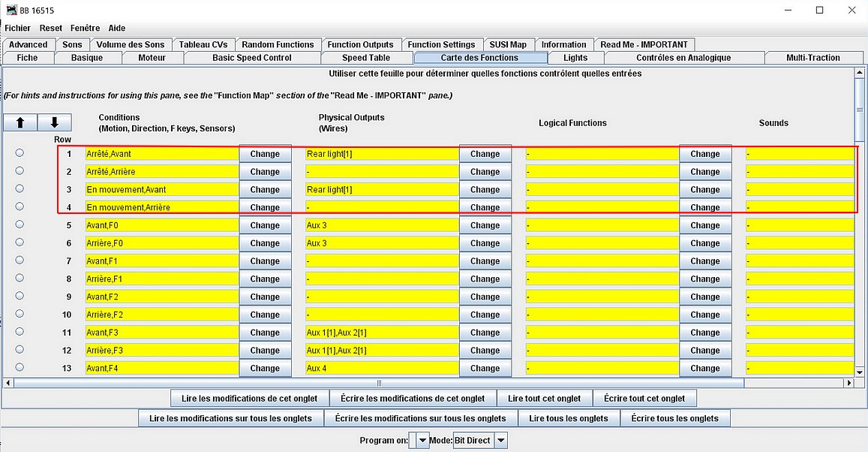Click the horizontal scrollbar thumb under the table
The width and height of the screenshot is (868, 452).
point(379,383)
